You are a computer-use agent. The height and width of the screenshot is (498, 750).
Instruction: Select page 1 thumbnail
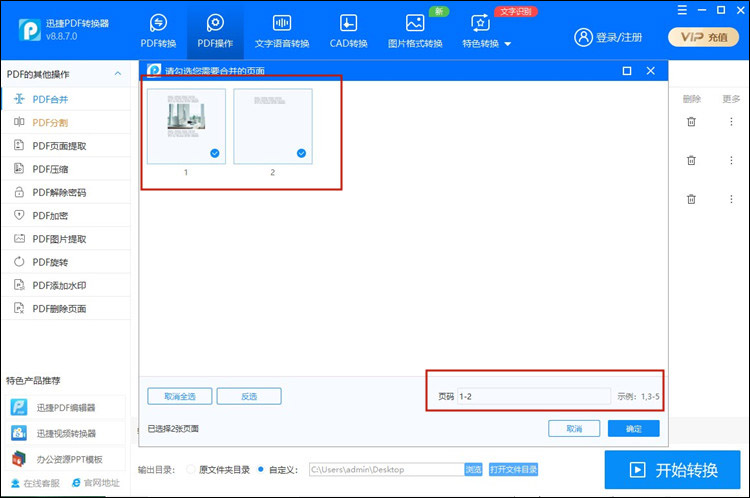[187, 126]
